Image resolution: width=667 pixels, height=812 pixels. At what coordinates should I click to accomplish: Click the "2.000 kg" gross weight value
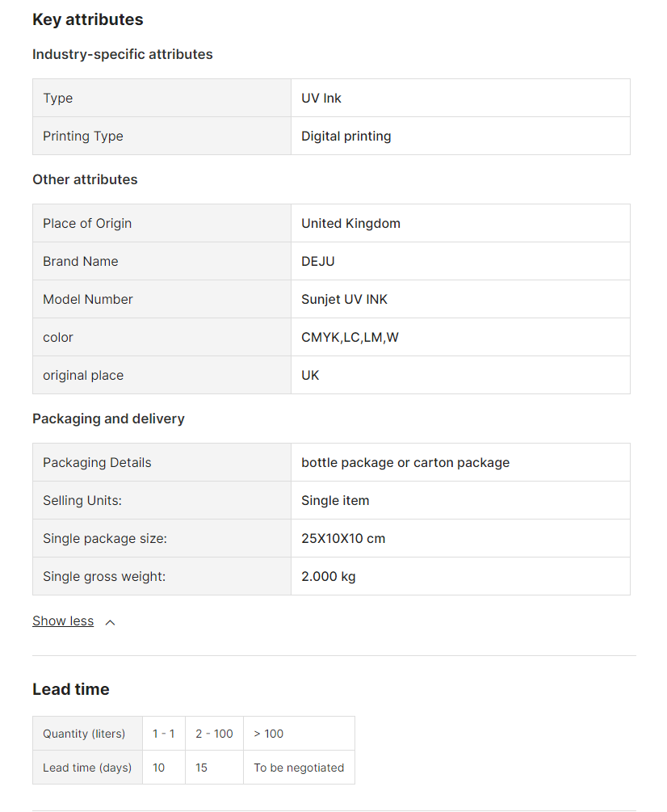[329, 576]
